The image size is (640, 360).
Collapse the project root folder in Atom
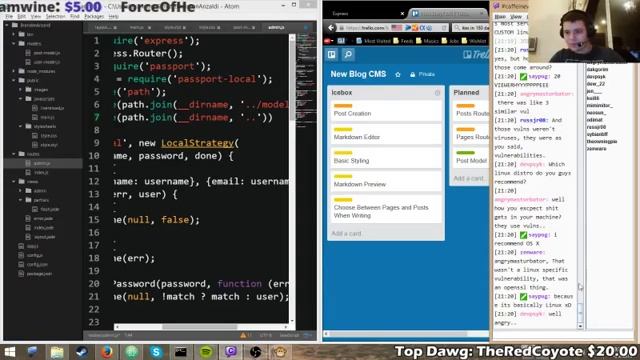pos(7,25)
